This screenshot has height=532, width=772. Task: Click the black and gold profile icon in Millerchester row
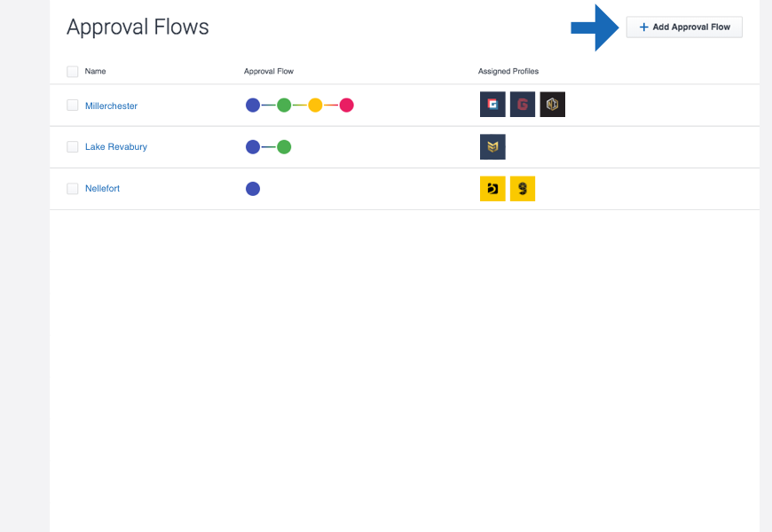coord(553,105)
